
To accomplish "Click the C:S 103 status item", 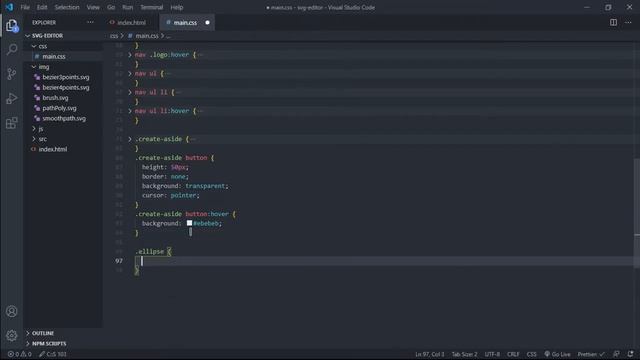I will (x=53, y=354).
